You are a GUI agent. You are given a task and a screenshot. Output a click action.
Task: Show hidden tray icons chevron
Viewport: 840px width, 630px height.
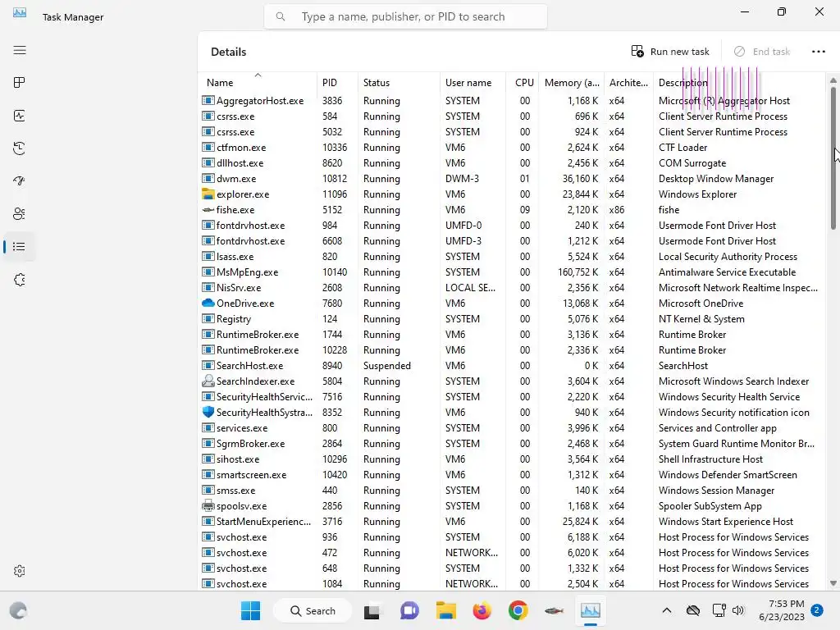[666, 610]
